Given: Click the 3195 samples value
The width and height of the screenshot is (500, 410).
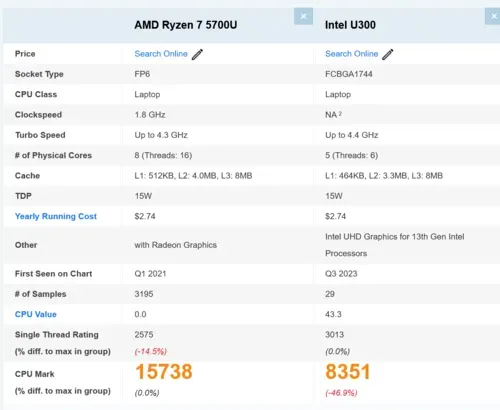Looking at the screenshot, I should (144, 294).
